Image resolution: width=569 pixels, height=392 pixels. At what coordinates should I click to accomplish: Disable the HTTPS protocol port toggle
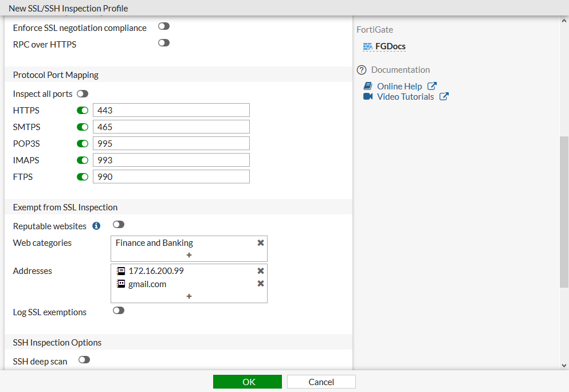[83, 110]
